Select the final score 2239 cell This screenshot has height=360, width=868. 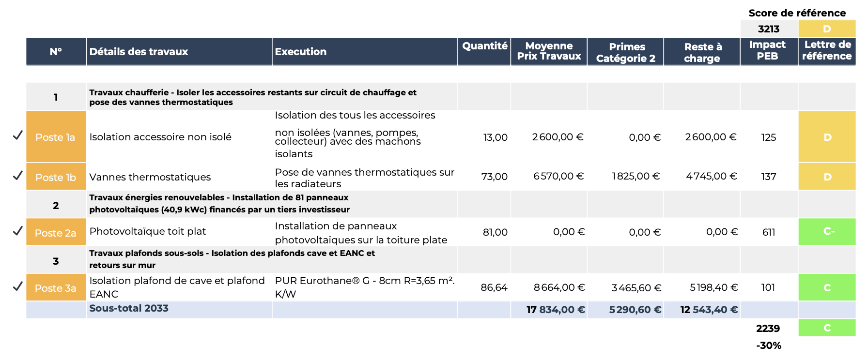pos(768,329)
